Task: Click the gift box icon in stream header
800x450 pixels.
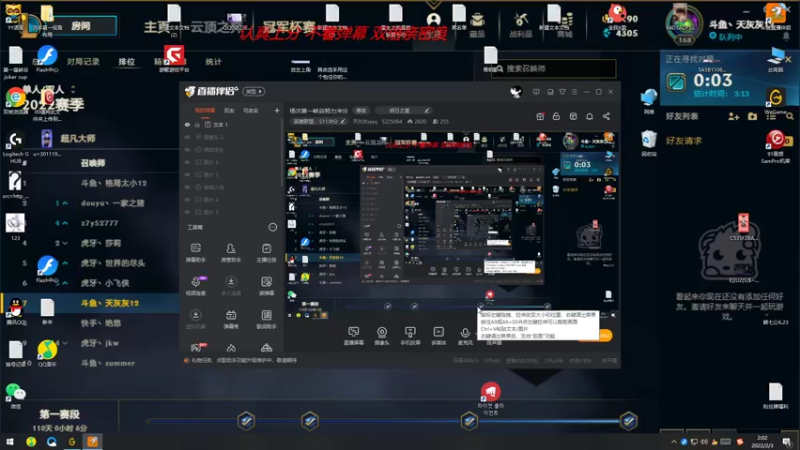Action: 540,116
